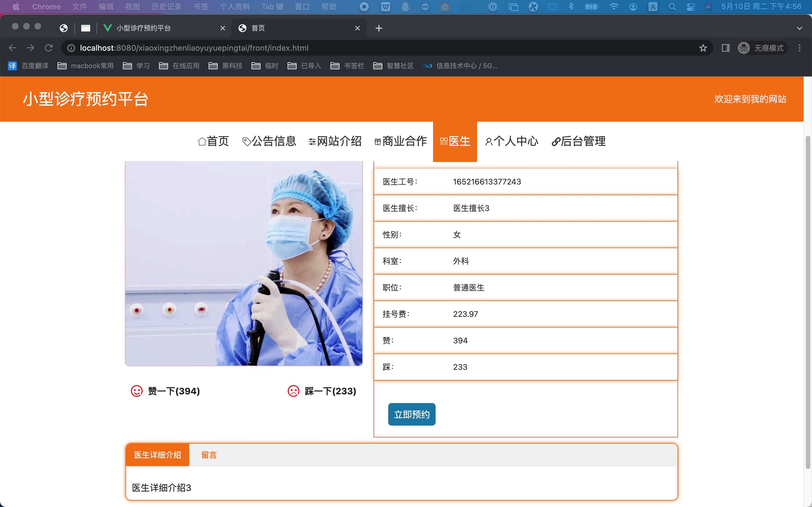The image size is (812, 507).
Task: Bookmark page with star icon
Action: pyautogui.click(x=703, y=48)
